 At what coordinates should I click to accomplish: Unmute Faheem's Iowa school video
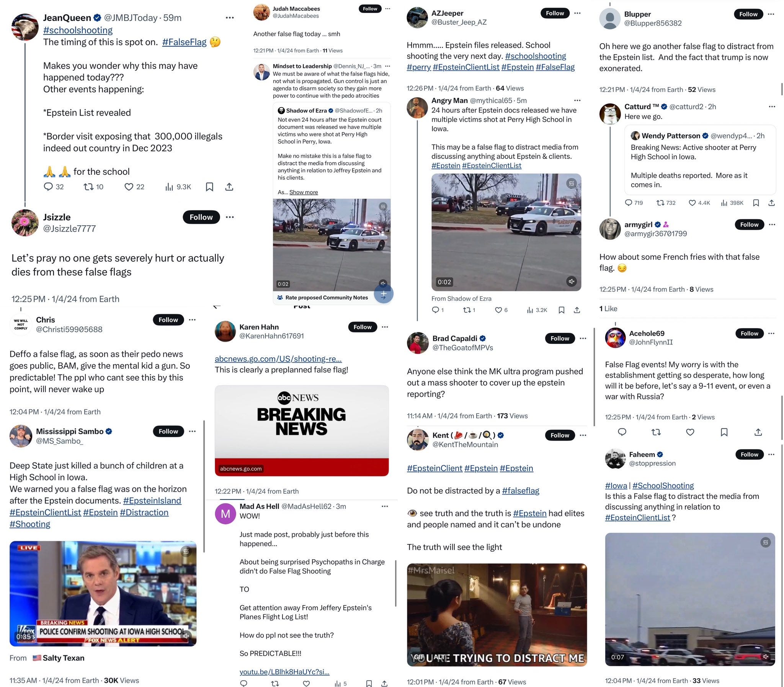coord(766,656)
